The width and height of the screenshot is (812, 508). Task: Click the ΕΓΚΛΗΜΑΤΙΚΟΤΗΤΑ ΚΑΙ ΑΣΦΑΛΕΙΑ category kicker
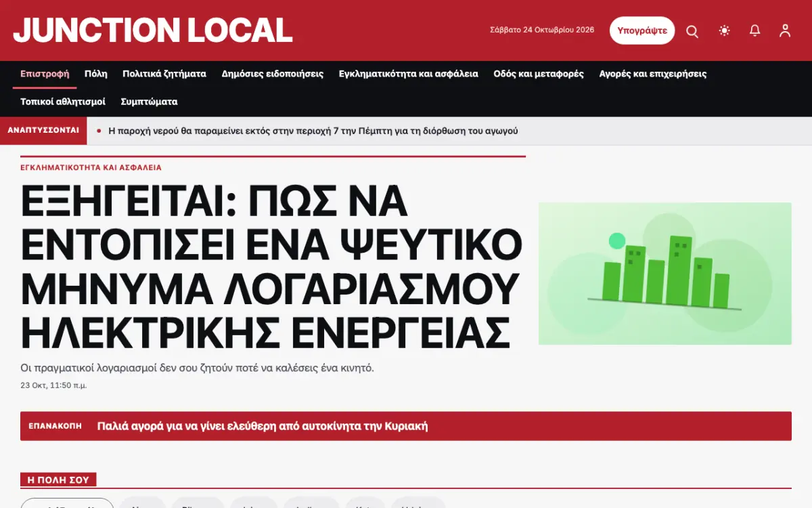91,167
